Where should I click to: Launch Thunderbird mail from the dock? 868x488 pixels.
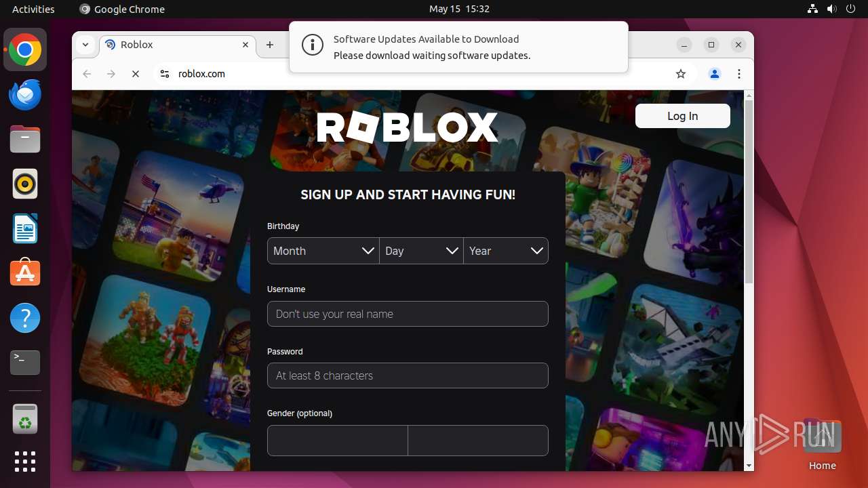[25, 95]
